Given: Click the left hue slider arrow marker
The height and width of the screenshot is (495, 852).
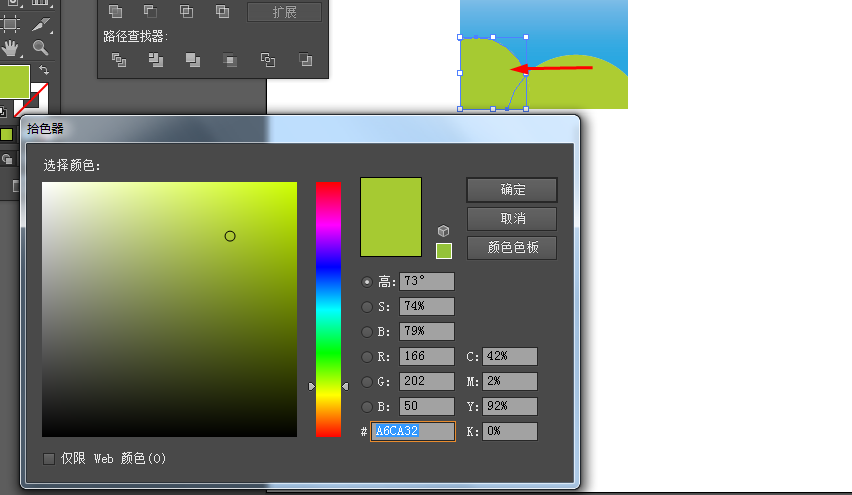Looking at the screenshot, I should pos(311,386).
